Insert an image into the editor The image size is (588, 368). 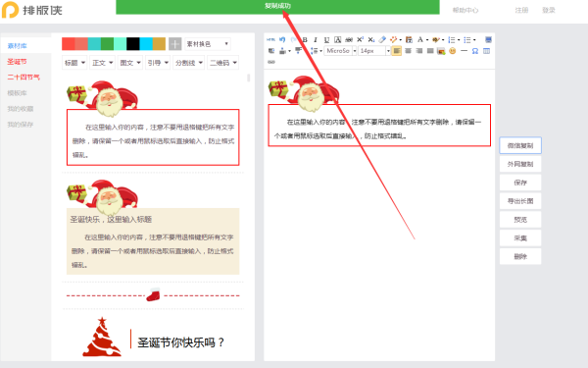441,51
